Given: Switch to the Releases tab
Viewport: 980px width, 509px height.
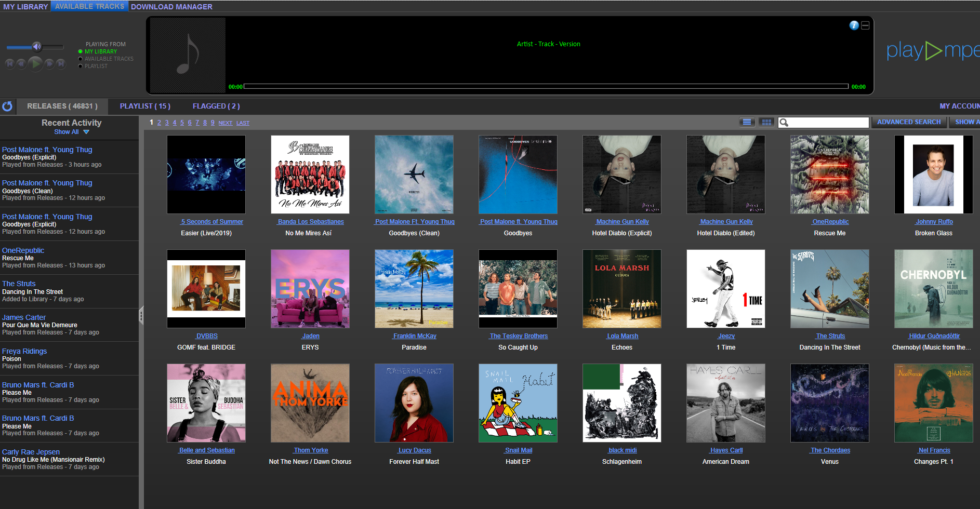Looking at the screenshot, I should click(62, 106).
